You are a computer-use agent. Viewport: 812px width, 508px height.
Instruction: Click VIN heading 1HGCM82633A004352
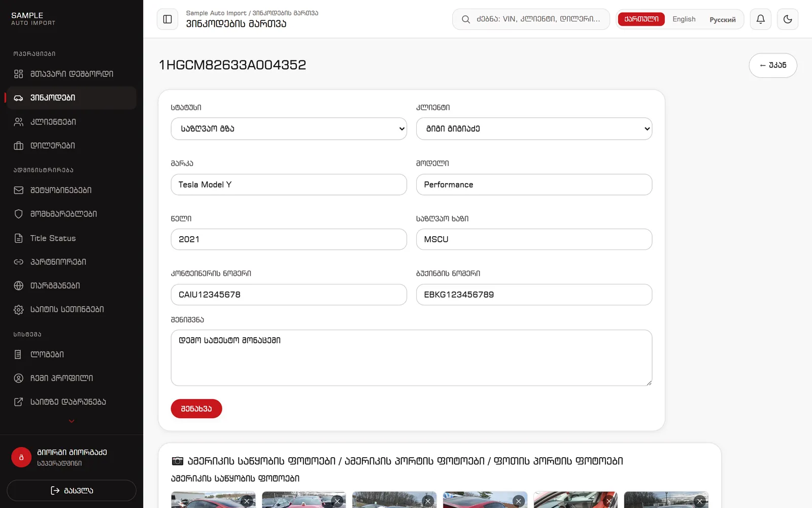(x=232, y=65)
